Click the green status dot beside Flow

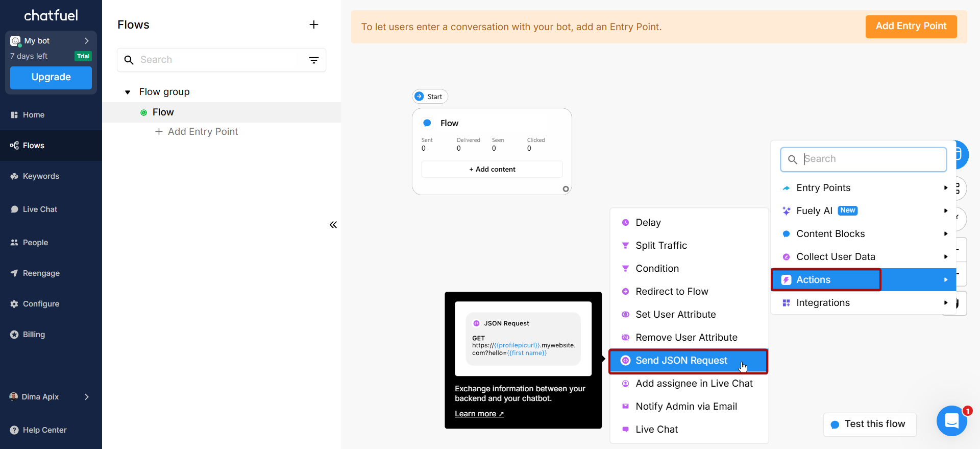144,112
